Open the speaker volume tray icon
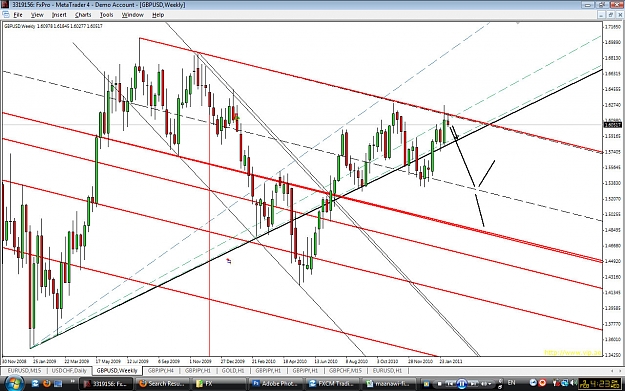 [x=573, y=383]
